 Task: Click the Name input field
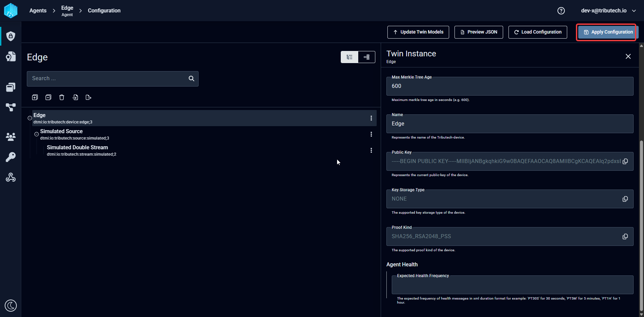[510, 124]
